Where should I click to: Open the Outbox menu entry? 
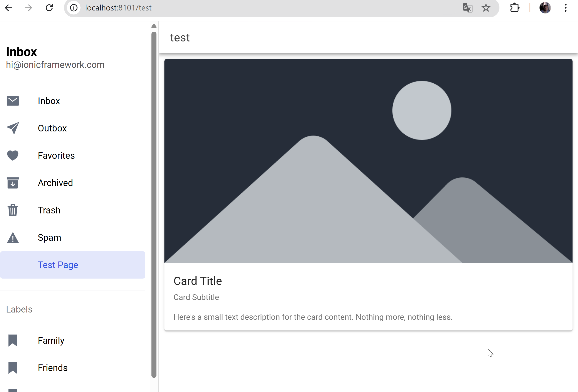52,128
